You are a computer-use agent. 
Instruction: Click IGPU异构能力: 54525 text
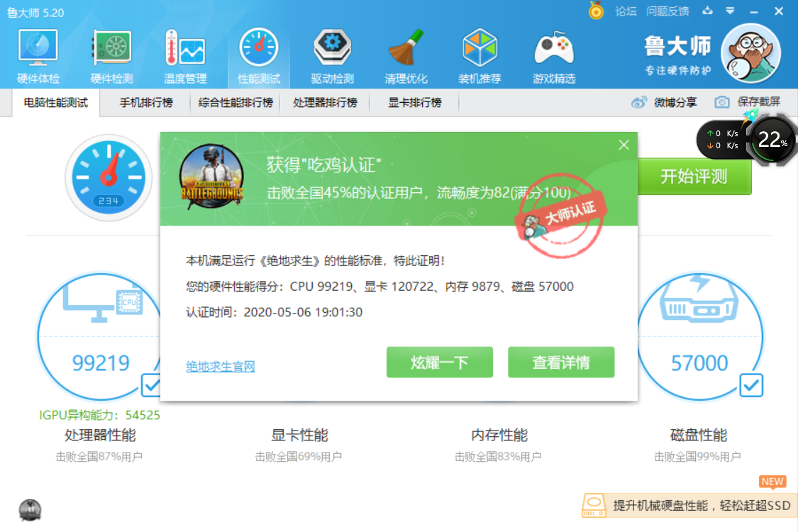click(x=100, y=416)
